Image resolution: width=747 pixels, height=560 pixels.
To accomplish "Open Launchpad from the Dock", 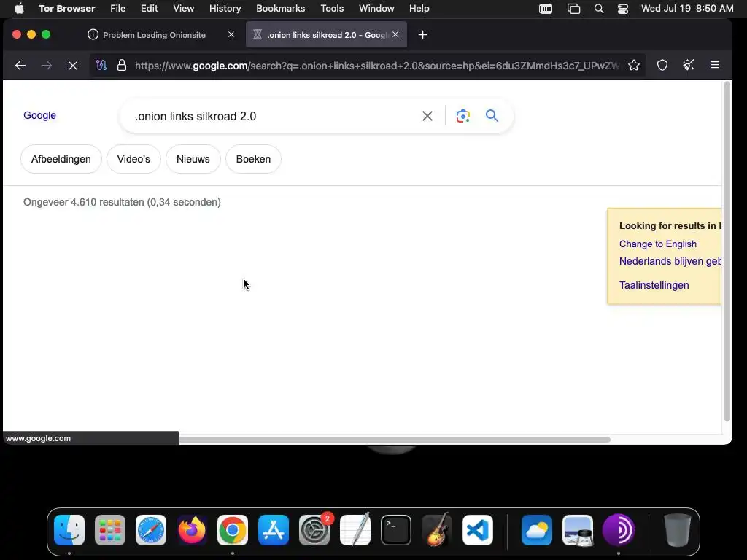I will pos(110,530).
